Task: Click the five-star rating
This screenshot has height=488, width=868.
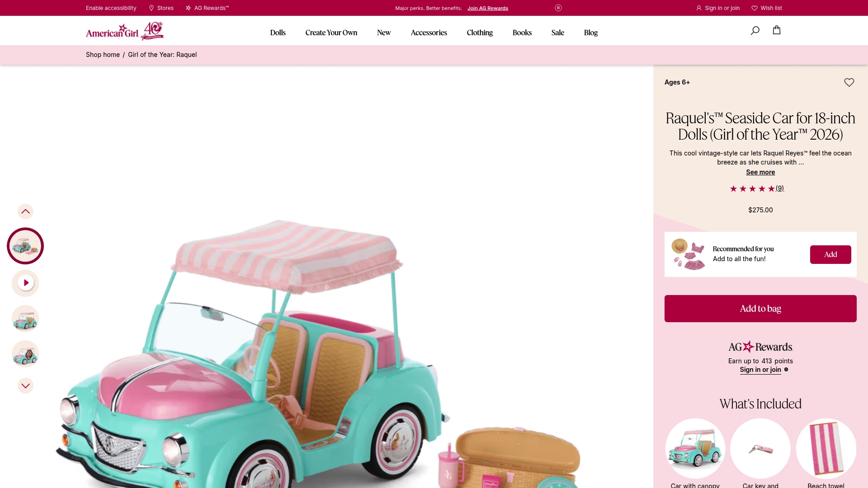Action: [752, 189]
